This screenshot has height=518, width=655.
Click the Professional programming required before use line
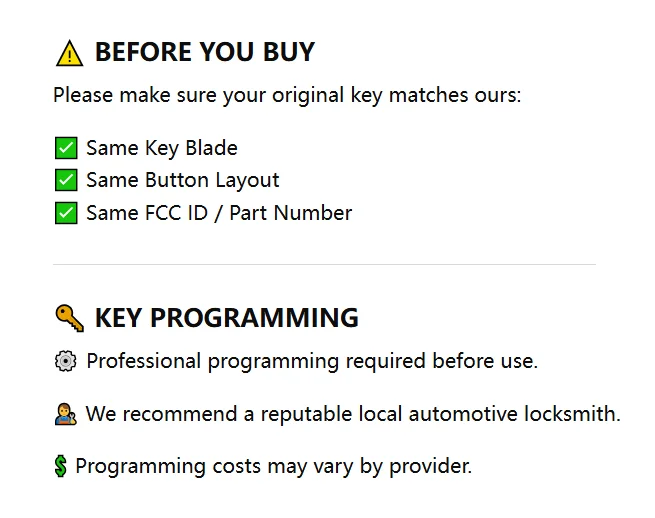pyautogui.click(x=312, y=361)
